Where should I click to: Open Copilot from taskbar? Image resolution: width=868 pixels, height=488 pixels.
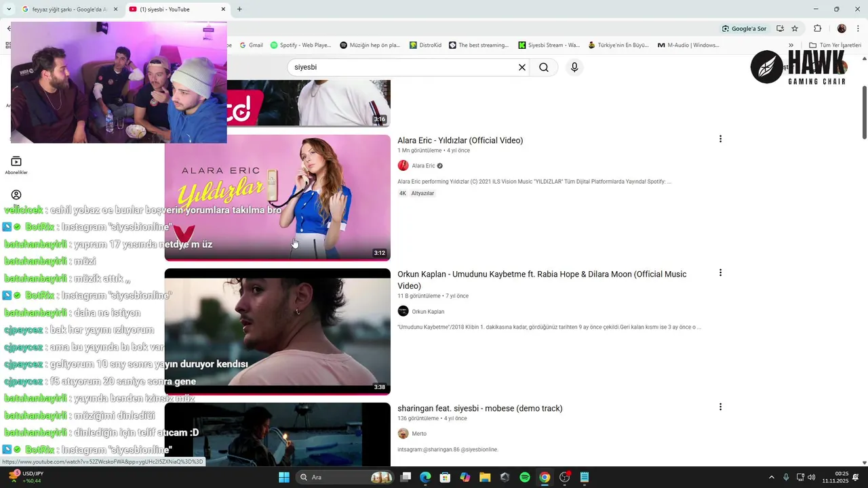pyautogui.click(x=465, y=477)
